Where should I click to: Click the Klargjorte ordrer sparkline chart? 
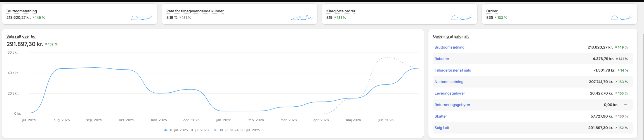click(x=462, y=17)
